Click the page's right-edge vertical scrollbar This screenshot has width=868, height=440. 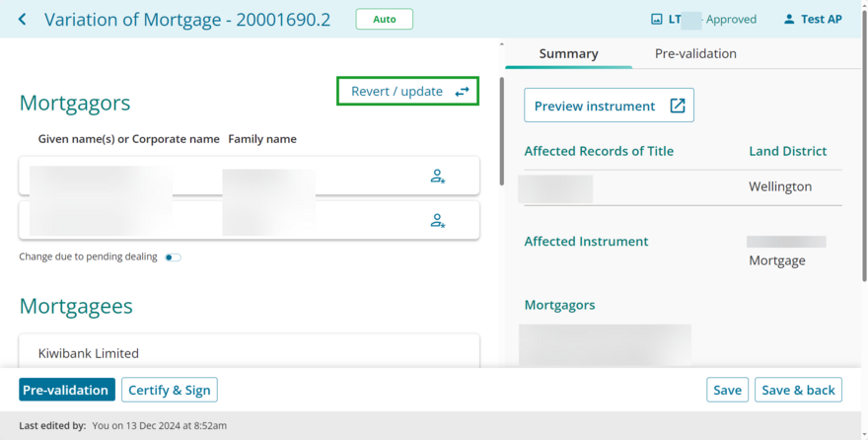point(865,144)
